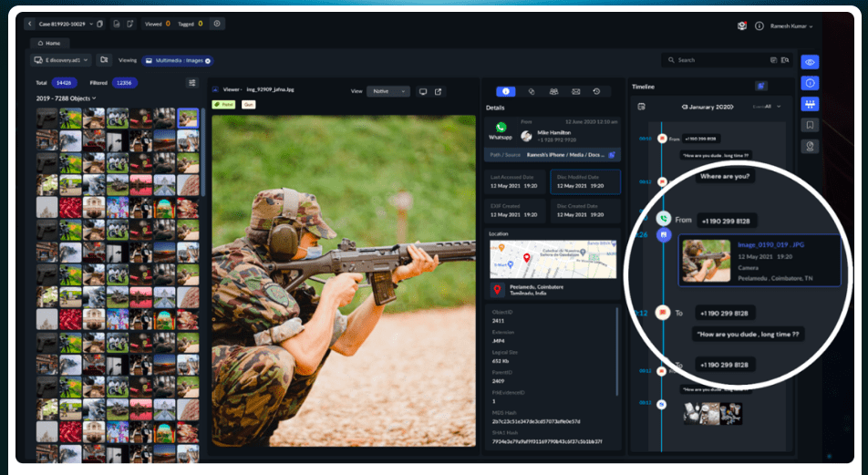Switch viewer to full screen monitor icon
Image resolution: width=868 pixels, height=475 pixels.
coord(423,91)
